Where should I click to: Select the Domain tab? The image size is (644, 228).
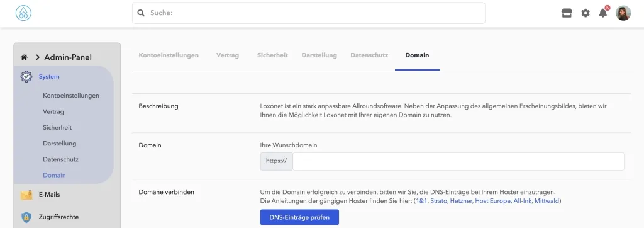click(x=418, y=55)
